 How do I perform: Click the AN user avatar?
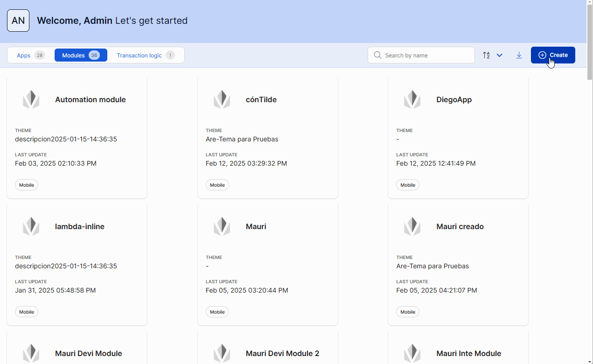pyautogui.click(x=18, y=21)
